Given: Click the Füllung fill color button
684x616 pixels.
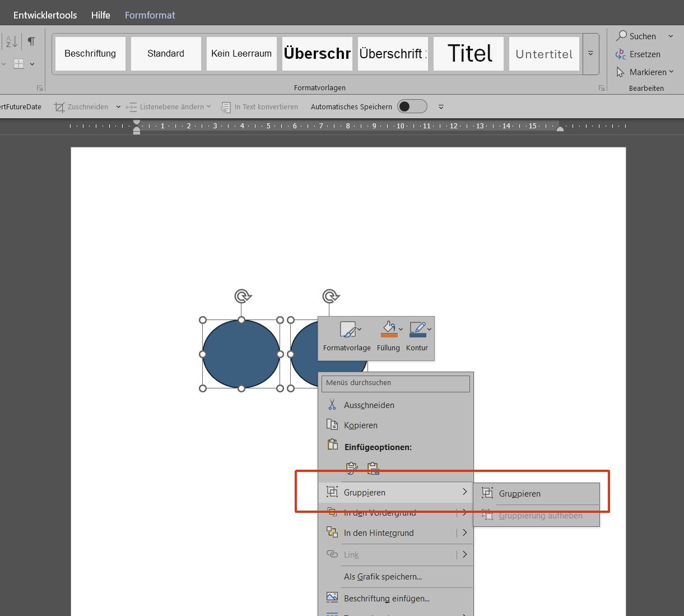Looking at the screenshot, I should 388,337.
